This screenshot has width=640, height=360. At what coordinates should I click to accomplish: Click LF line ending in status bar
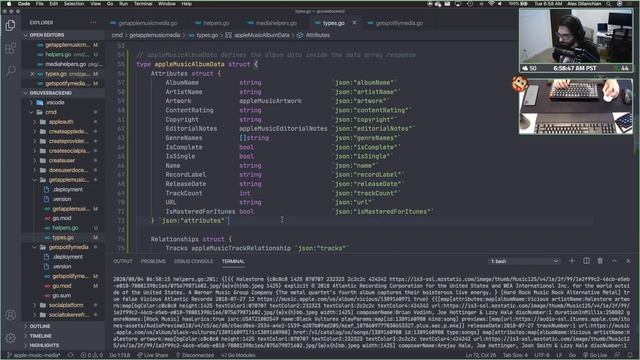click(559, 355)
